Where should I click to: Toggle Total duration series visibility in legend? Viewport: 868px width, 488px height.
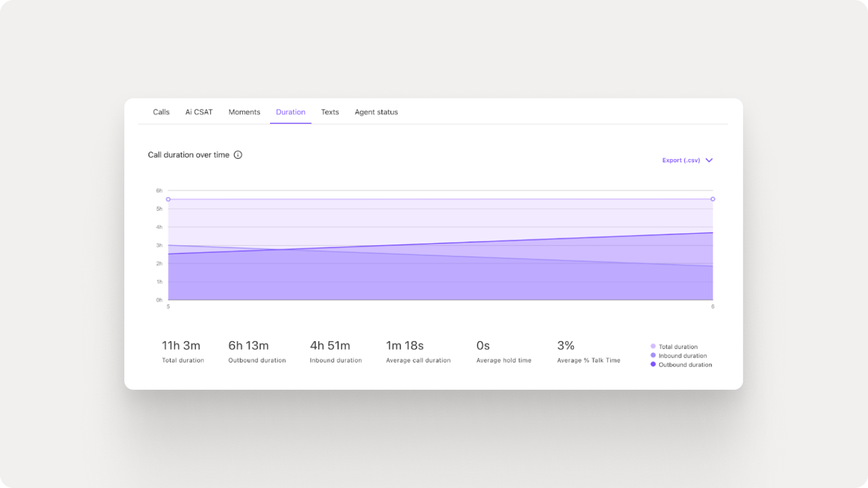point(678,346)
